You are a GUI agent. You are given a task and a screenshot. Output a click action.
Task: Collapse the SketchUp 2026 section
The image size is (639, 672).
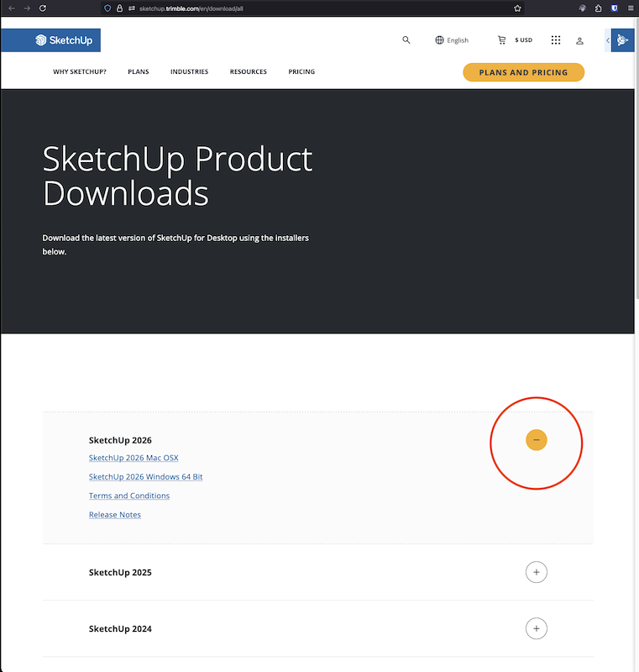pyautogui.click(x=536, y=440)
